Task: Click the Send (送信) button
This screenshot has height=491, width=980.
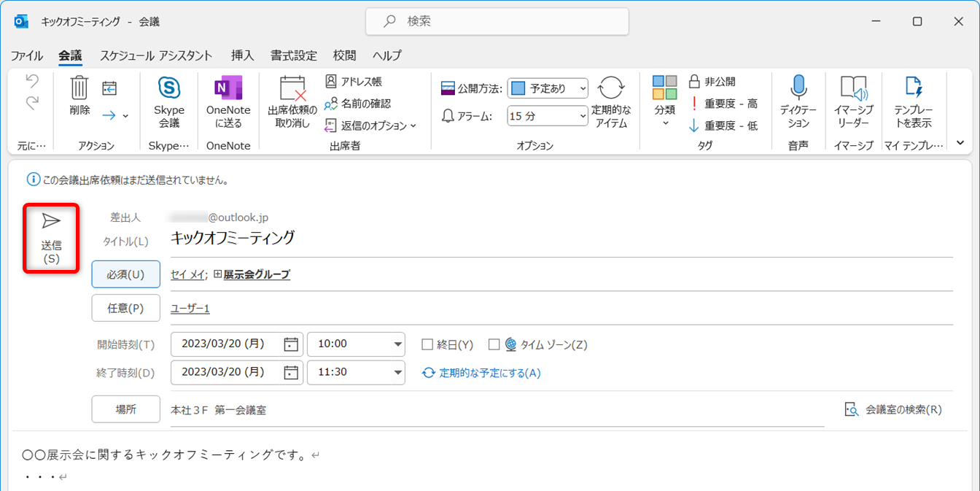Action: [x=51, y=239]
